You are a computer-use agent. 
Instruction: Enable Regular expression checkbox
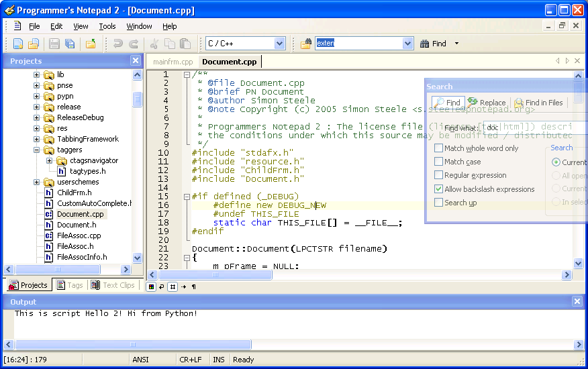[x=438, y=174]
